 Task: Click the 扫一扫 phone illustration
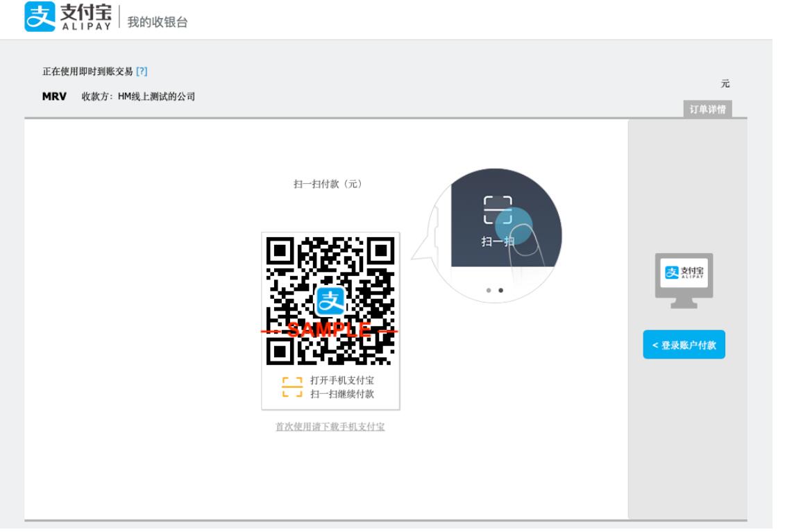(x=494, y=235)
